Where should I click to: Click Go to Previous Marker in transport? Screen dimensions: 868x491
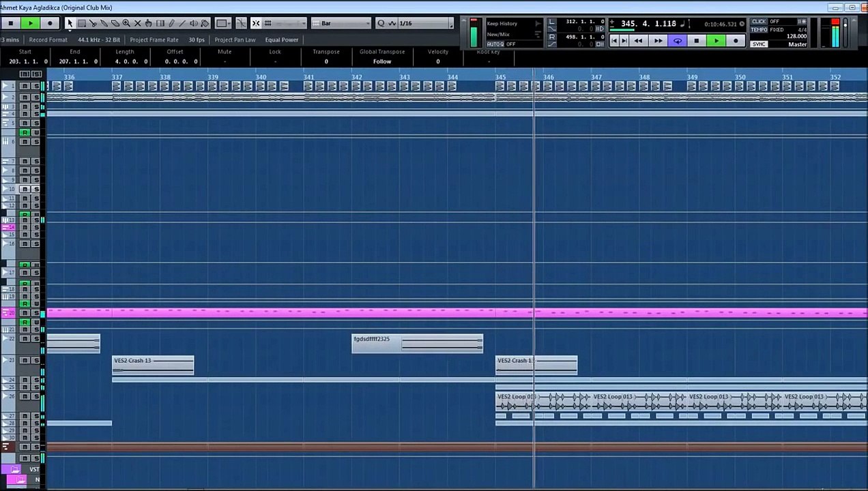tap(613, 41)
